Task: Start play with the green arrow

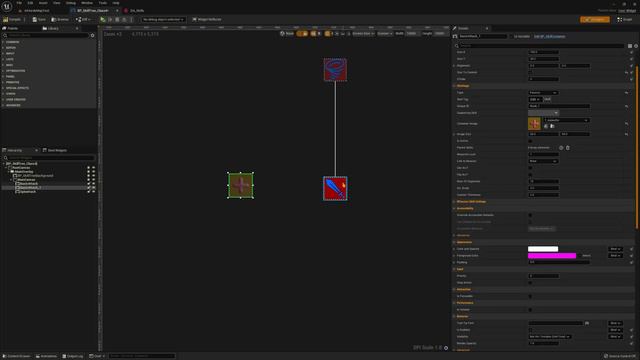Action: pyautogui.click(x=103, y=19)
